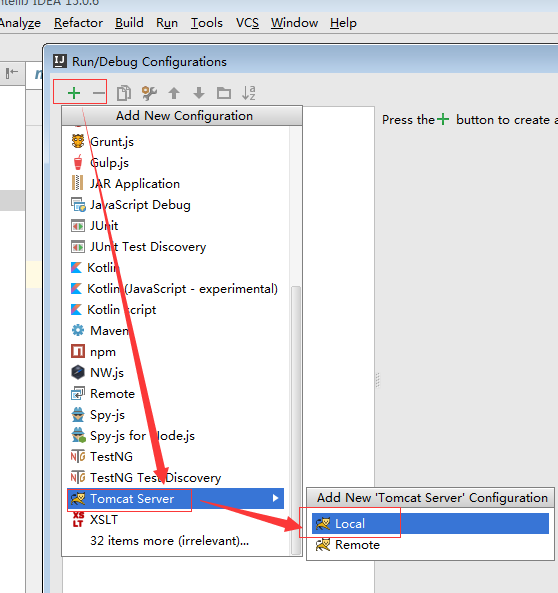The height and width of the screenshot is (593, 558).
Task: Open the Refactor menu
Action: (x=78, y=23)
